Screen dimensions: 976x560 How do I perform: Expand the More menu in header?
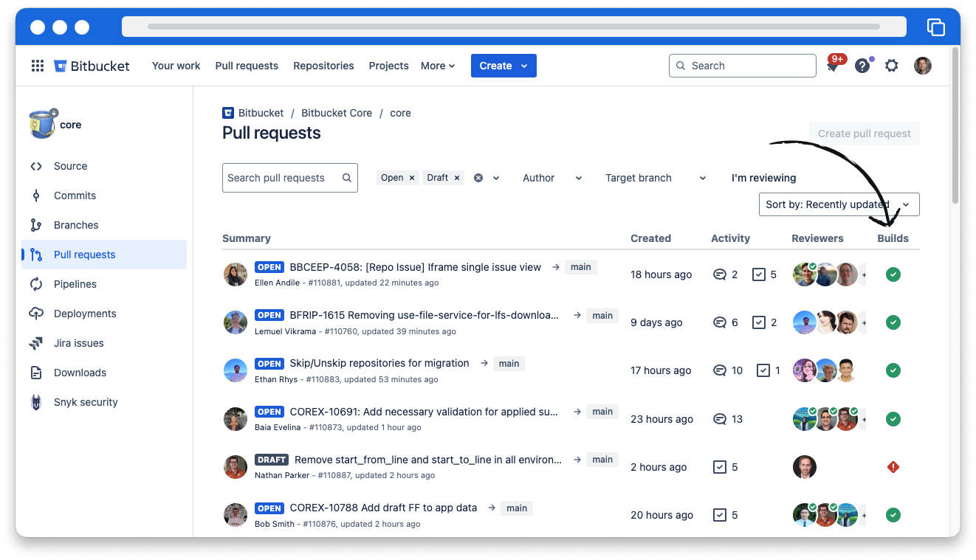pyautogui.click(x=438, y=66)
